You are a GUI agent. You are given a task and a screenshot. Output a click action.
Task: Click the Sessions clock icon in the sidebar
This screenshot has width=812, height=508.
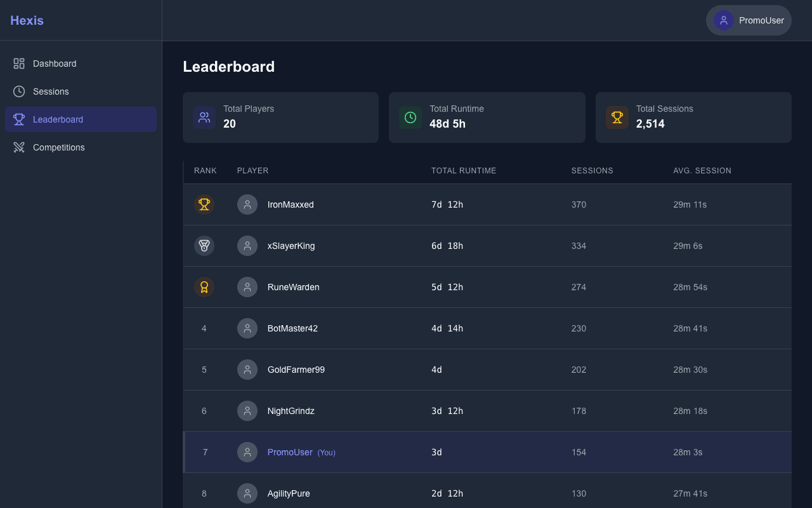(x=18, y=91)
